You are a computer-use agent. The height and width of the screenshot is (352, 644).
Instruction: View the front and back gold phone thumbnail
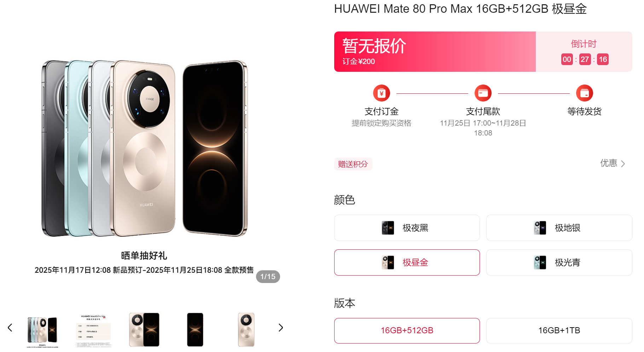click(144, 329)
